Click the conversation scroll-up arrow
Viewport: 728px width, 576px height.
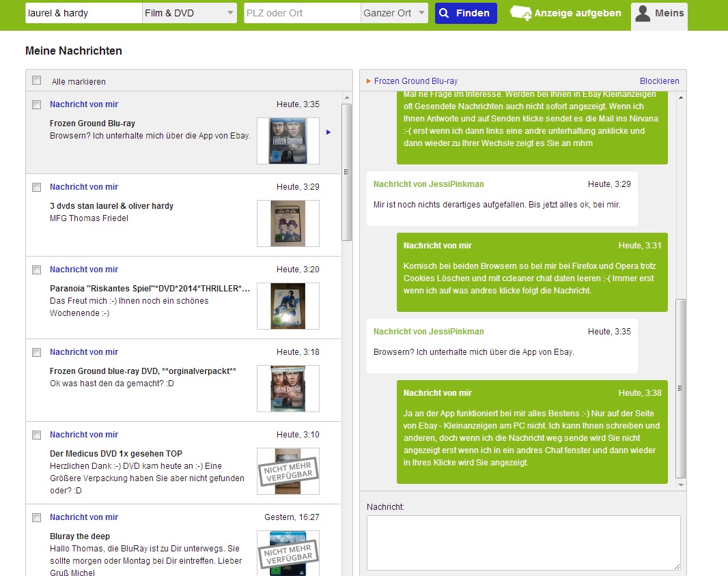(681, 98)
